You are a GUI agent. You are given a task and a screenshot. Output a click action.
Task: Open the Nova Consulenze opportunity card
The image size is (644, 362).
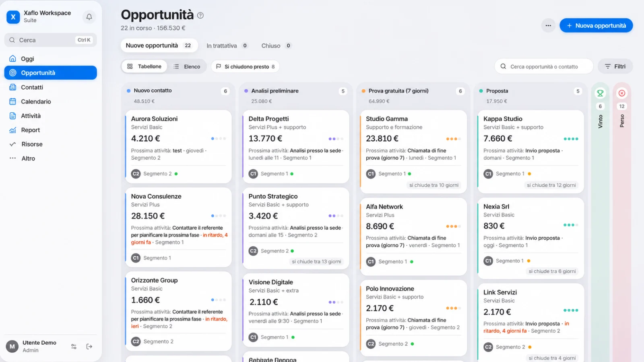point(178,227)
